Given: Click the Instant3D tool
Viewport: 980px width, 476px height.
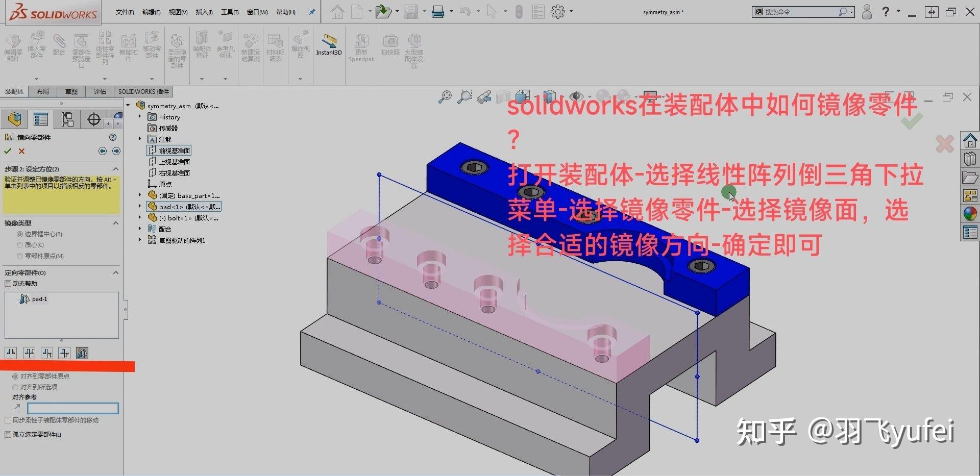Looking at the screenshot, I should point(329,44).
